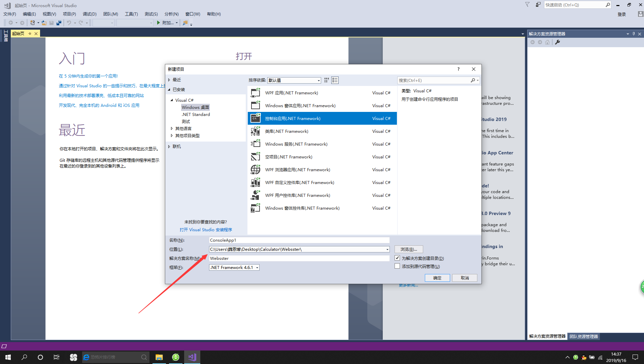644x364 pixels.
Task: Open Windows Start menu
Action: (8, 357)
